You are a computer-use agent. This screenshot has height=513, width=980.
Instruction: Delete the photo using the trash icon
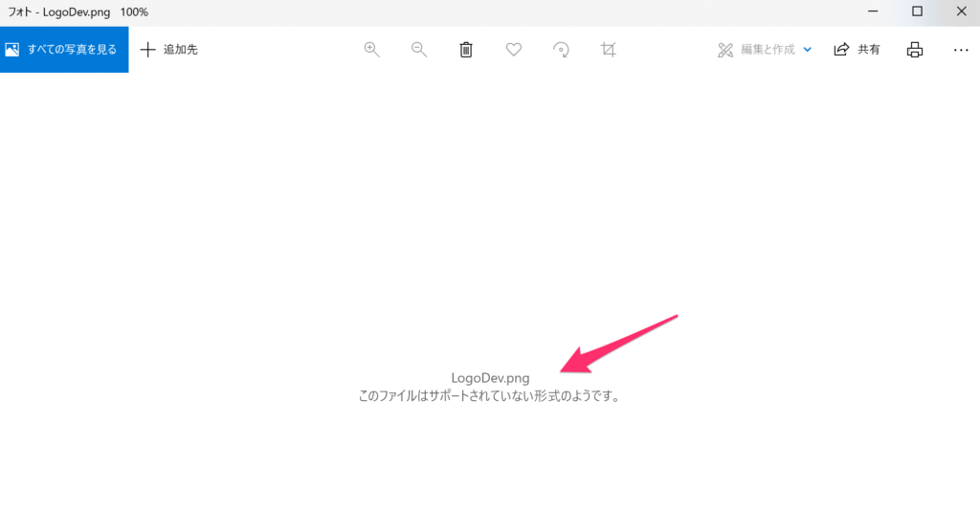(x=466, y=50)
